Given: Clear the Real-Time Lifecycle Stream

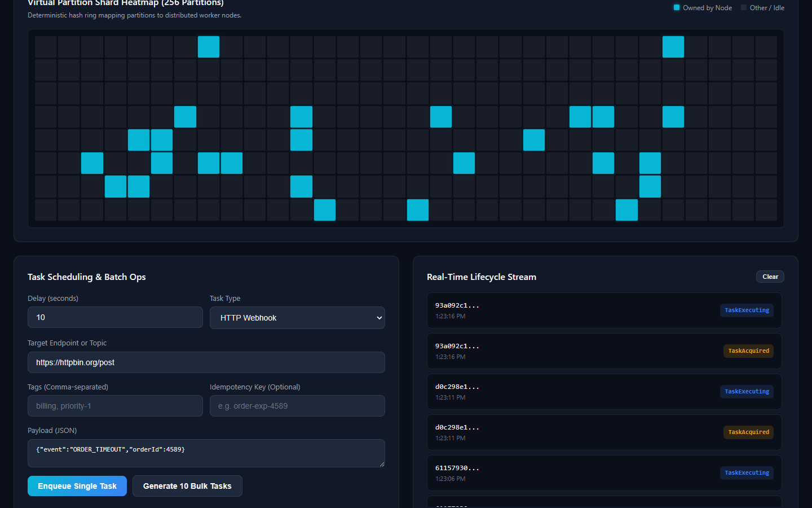Looking at the screenshot, I should [x=770, y=277].
